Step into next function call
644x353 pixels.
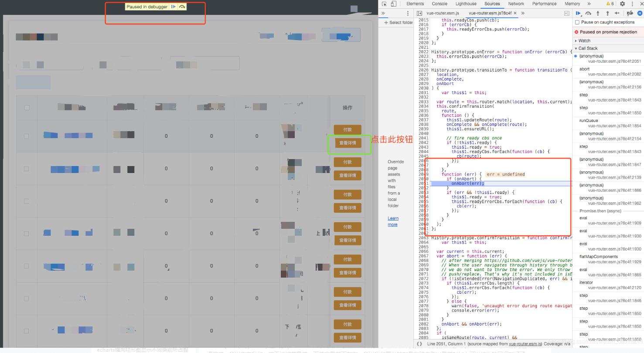click(x=598, y=13)
